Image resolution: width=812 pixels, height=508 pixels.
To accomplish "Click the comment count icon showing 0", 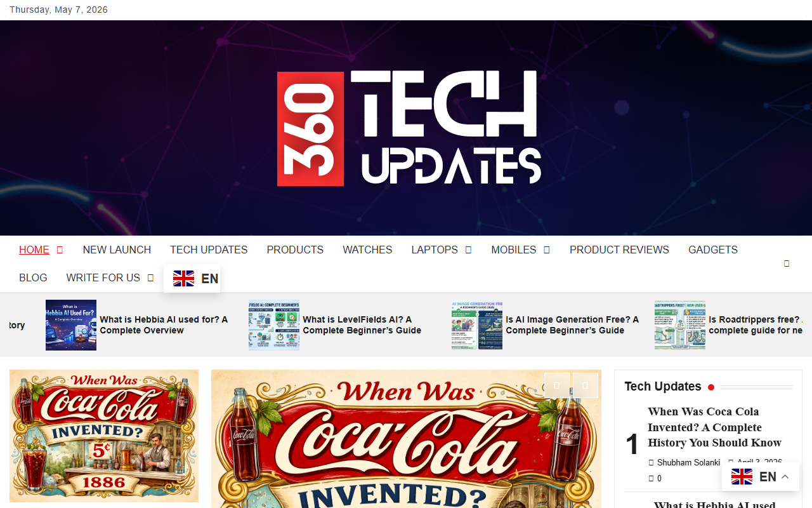I will coord(651,479).
